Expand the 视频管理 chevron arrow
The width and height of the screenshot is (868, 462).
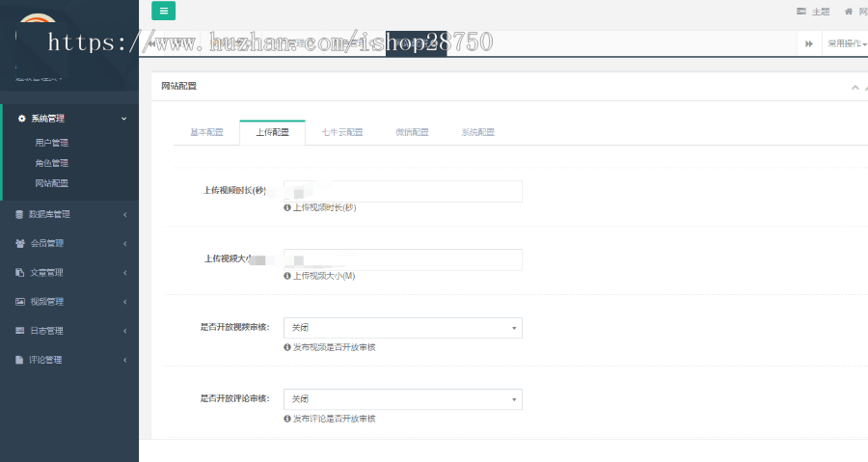pos(125,302)
